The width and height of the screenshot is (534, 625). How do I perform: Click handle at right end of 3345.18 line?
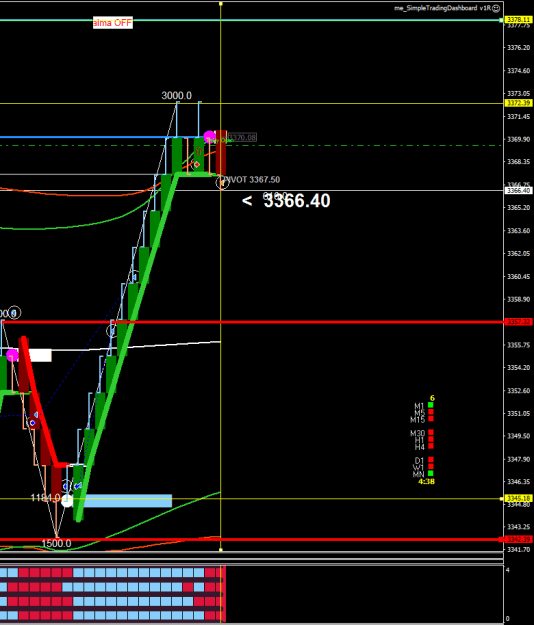click(501, 499)
